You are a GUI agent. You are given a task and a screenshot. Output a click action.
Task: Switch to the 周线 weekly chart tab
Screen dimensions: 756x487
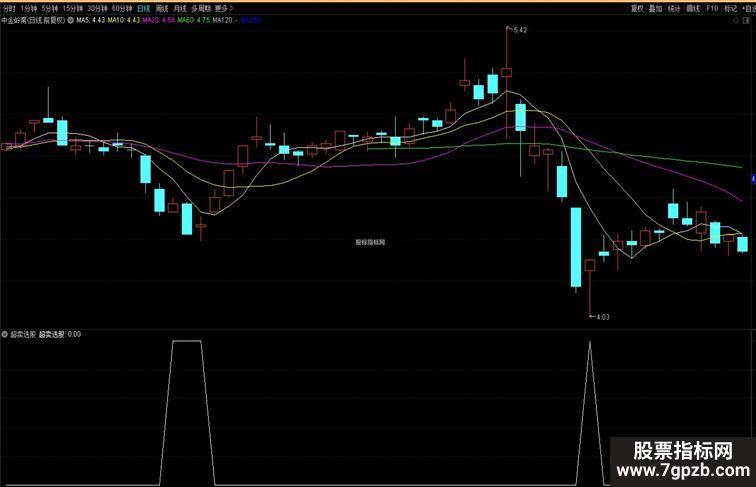pyautogui.click(x=162, y=9)
